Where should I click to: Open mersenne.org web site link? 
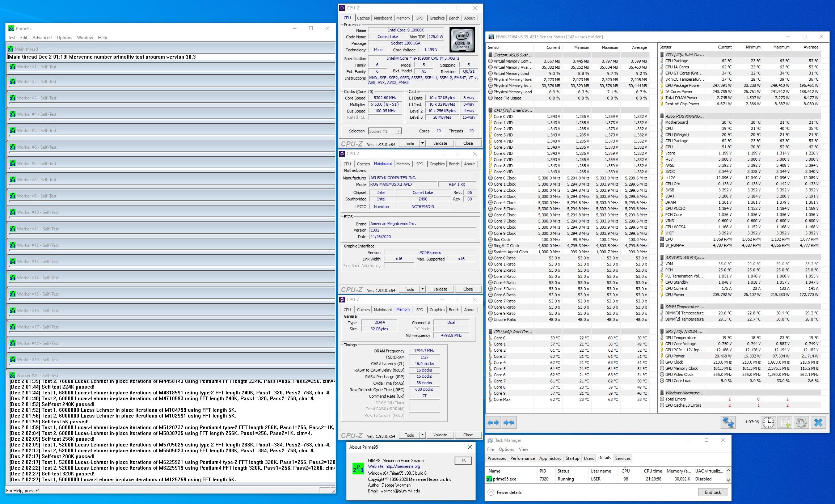(x=402, y=467)
